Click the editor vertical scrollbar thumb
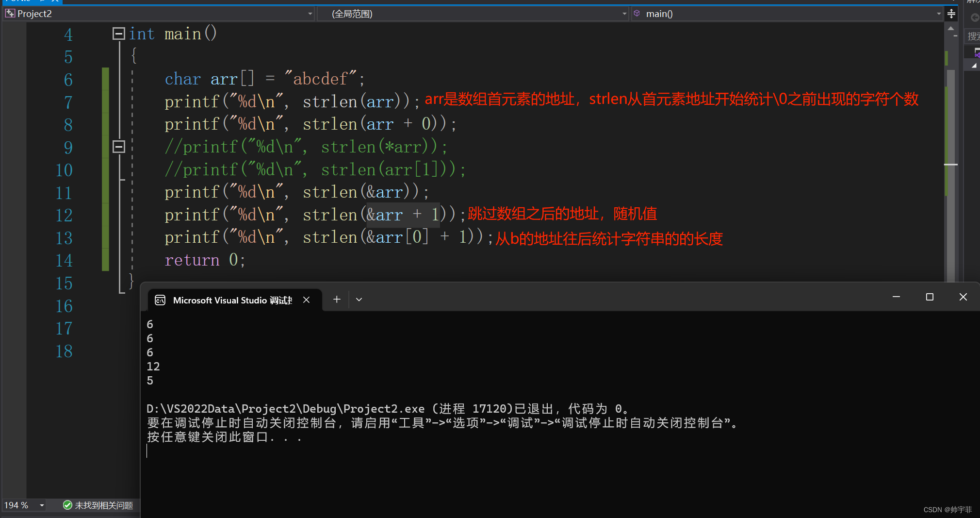The image size is (980, 518). point(951,175)
